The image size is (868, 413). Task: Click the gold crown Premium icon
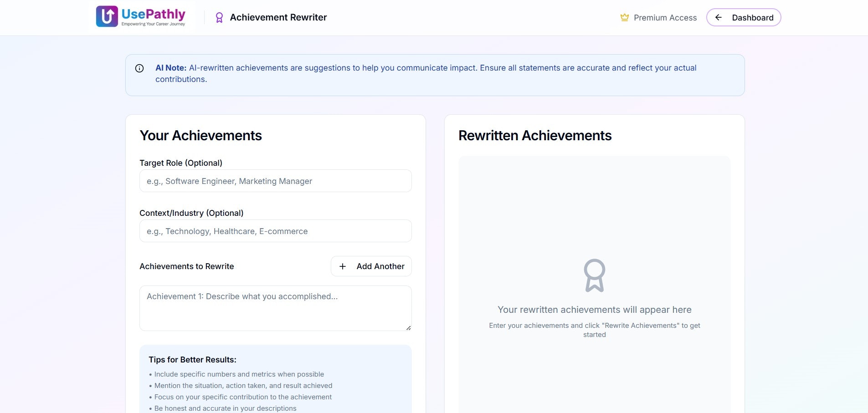624,18
